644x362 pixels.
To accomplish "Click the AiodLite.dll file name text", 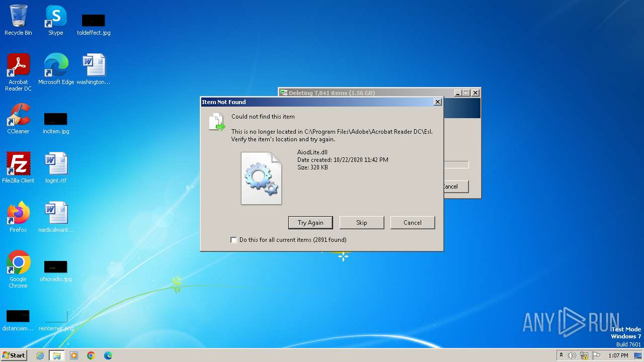I will click(x=312, y=152).
